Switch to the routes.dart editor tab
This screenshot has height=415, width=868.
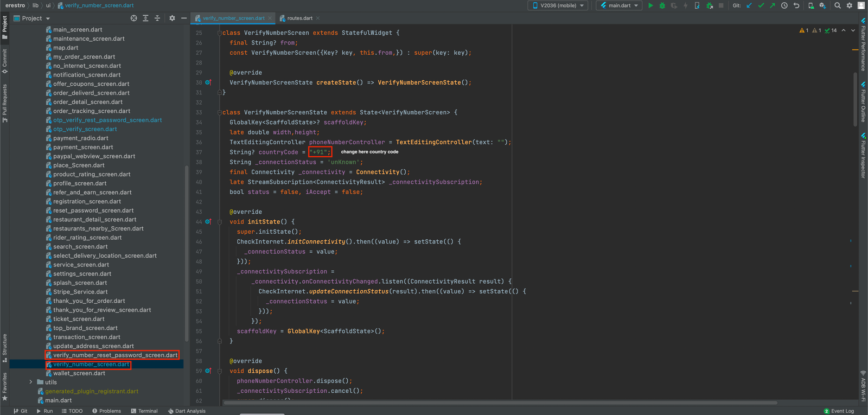pos(299,18)
